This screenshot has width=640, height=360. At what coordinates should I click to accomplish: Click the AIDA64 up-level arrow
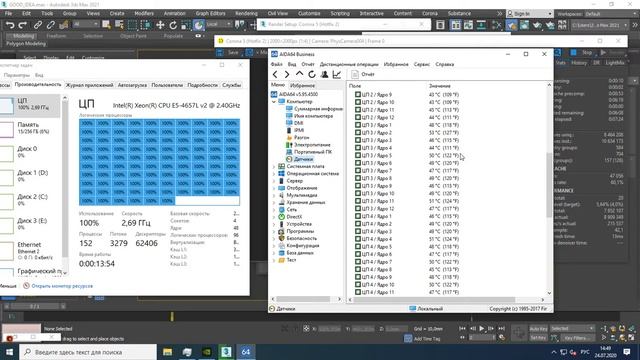[299, 74]
